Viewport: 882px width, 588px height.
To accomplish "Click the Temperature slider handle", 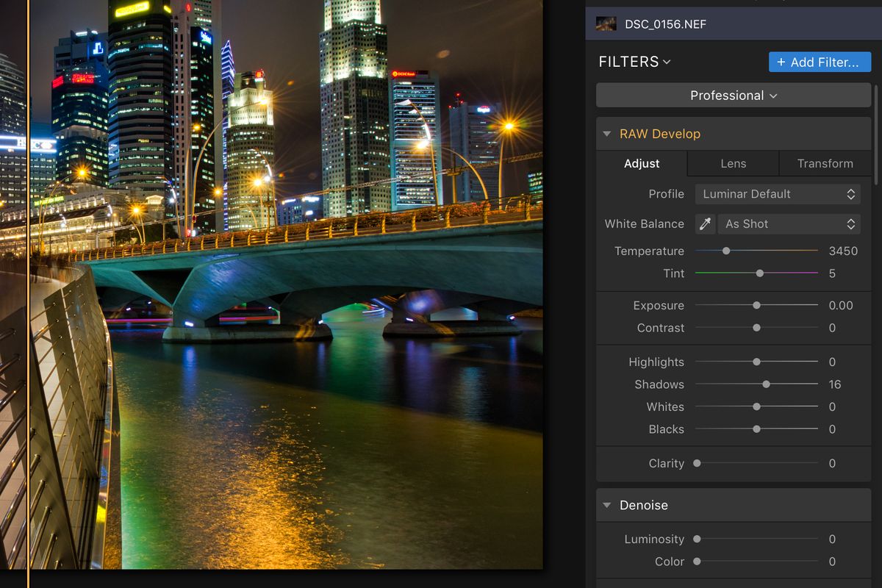I will (x=726, y=251).
